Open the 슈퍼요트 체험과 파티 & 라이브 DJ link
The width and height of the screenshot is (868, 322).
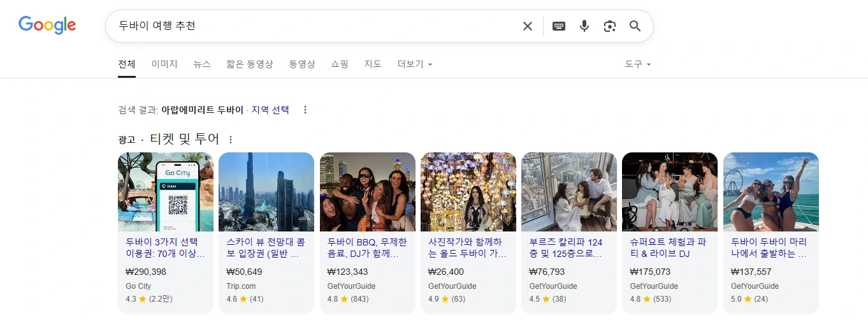(x=667, y=248)
